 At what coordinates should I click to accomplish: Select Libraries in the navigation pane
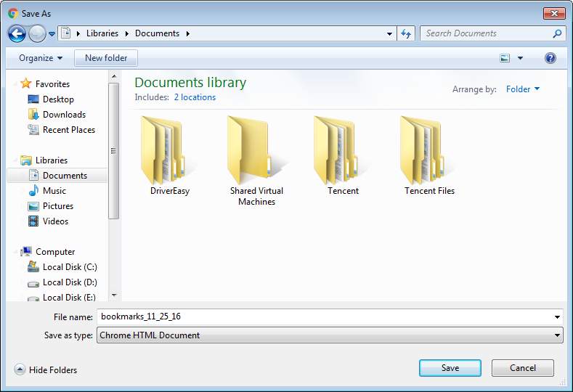[51, 160]
